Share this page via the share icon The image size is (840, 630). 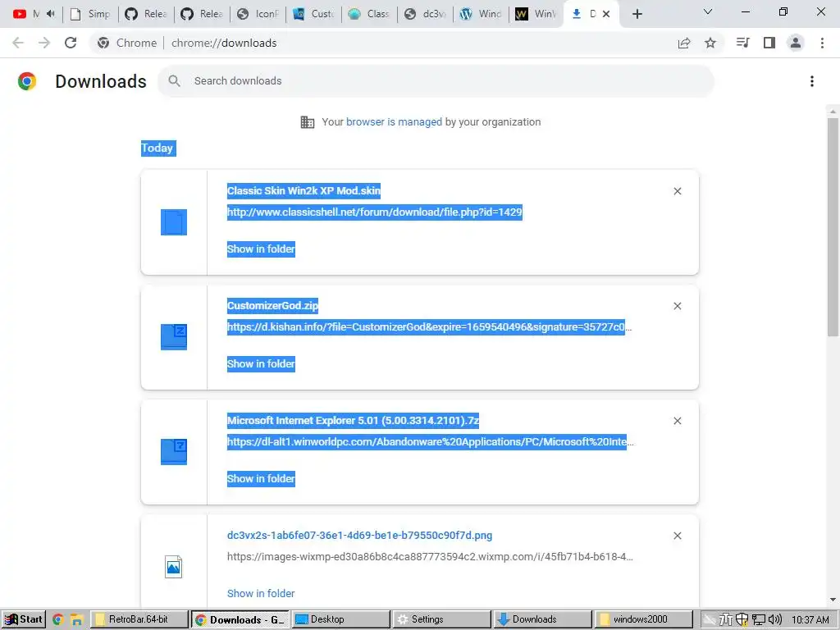(x=684, y=43)
